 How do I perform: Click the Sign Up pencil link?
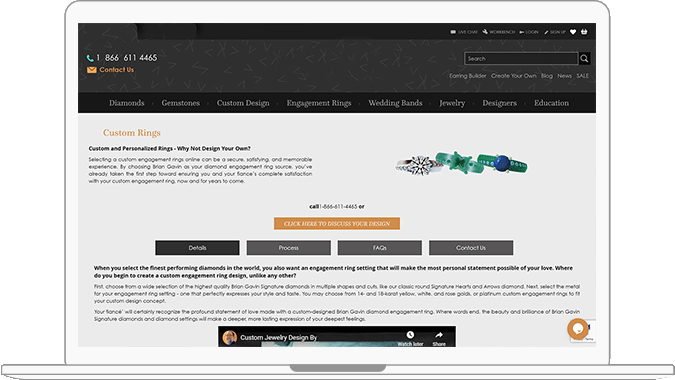(x=555, y=32)
